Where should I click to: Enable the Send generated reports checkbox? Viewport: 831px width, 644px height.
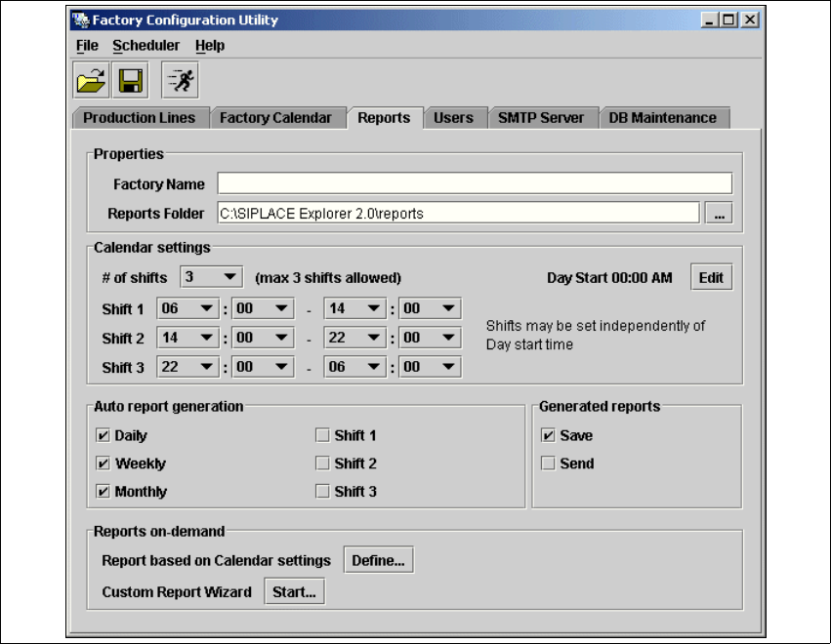548,463
